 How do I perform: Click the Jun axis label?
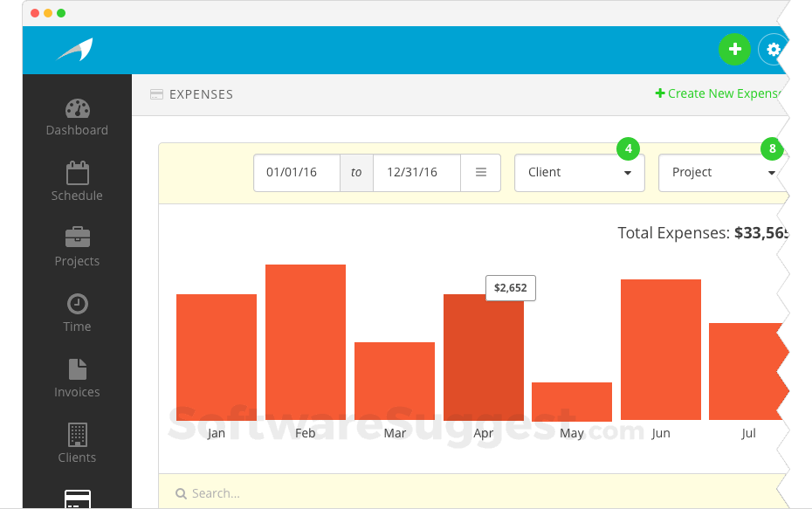661,433
